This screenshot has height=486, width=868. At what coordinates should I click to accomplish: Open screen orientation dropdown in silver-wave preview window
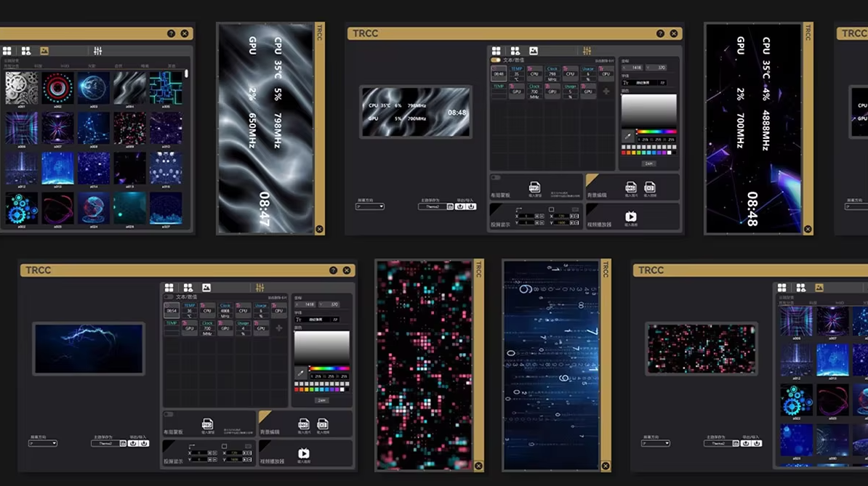[370, 206]
